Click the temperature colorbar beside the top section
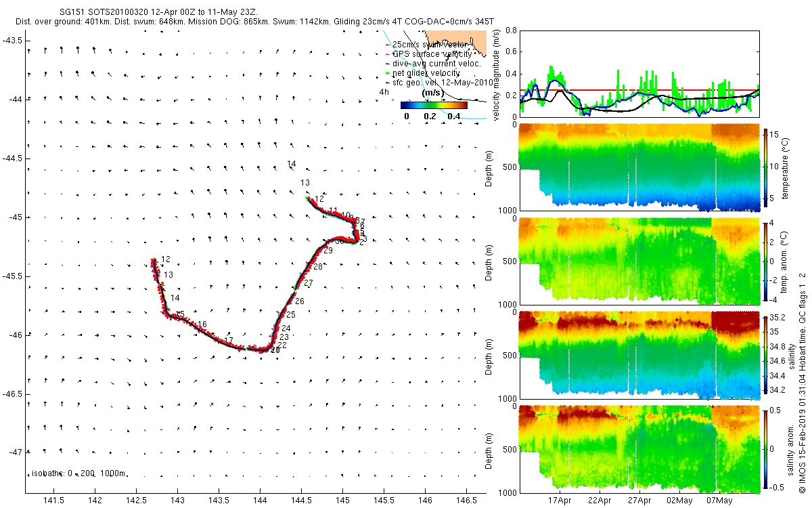Image resolution: width=812 pixels, height=508 pixels. [766, 167]
